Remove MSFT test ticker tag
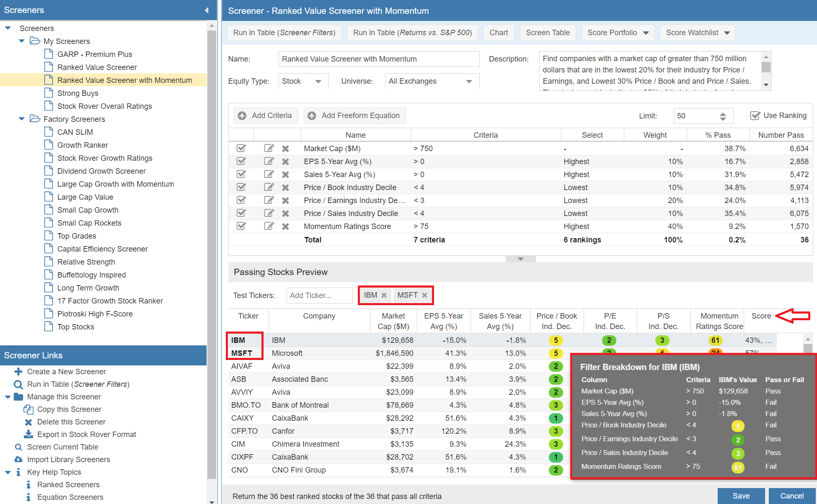 click(x=424, y=295)
